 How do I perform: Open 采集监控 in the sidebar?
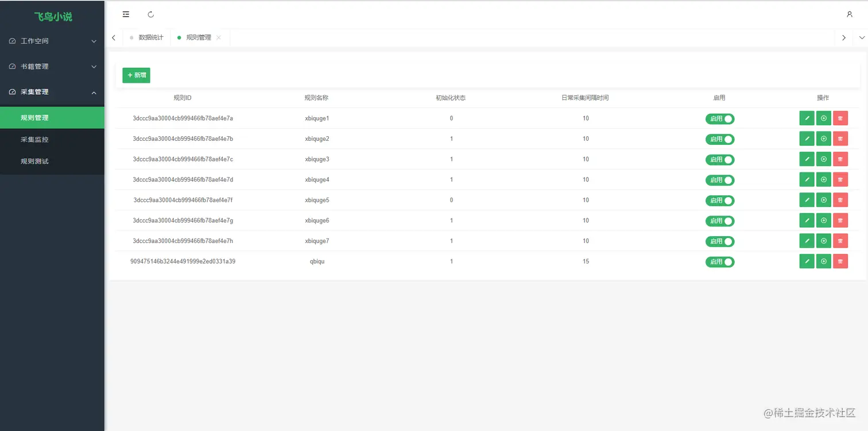click(52, 140)
